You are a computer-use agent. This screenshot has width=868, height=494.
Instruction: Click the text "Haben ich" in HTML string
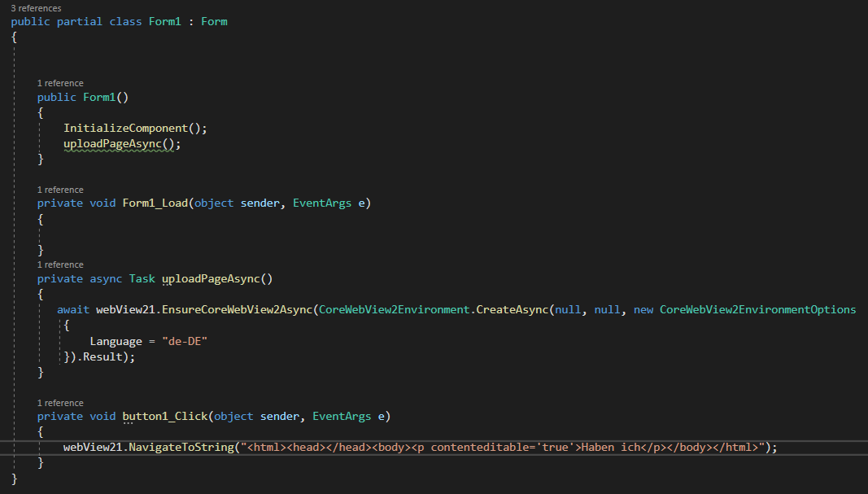click(x=611, y=448)
